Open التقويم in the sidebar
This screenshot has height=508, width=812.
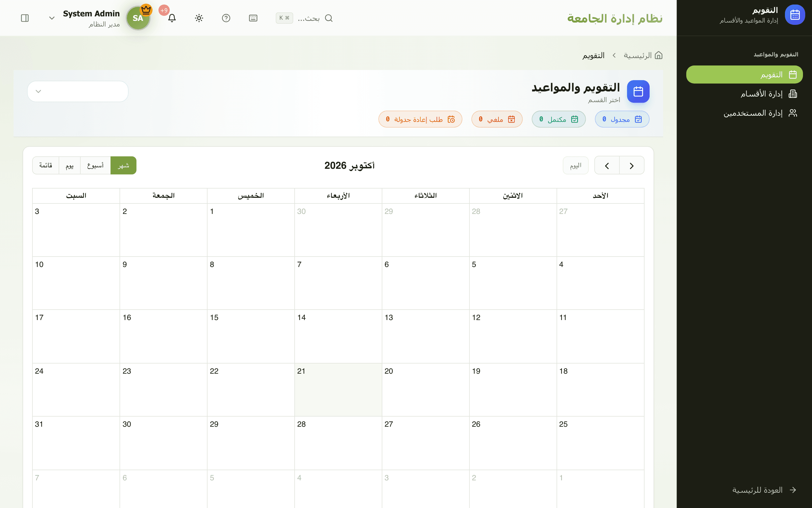tap(744, 75)
